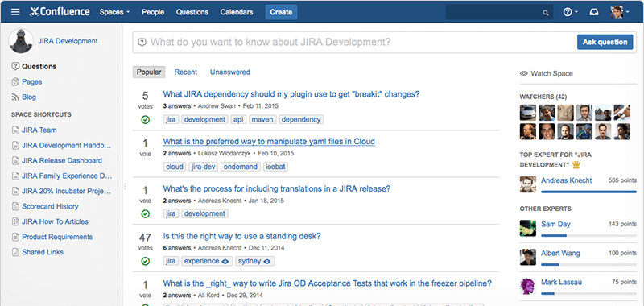This screenshot has height=306, width=644.
Task: Click accepted-answer check for breakit question
Action: [x=146, y=119]
